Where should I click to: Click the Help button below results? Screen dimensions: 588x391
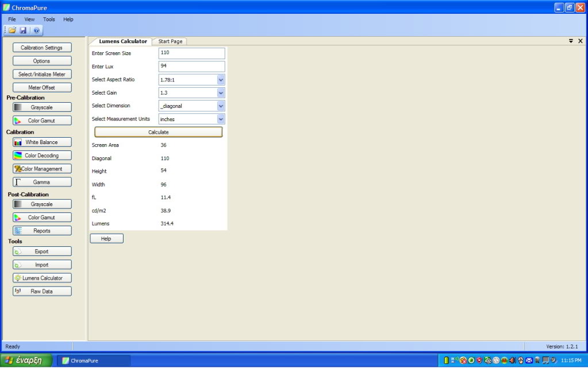(106, 239)
